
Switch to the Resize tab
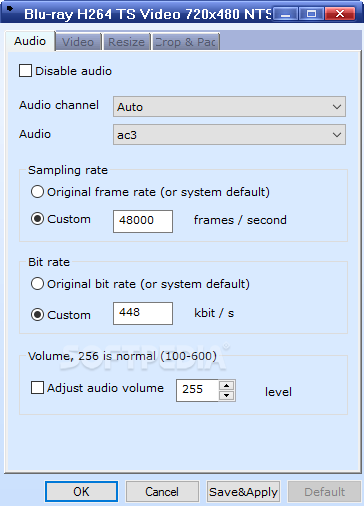click(127, 42)
